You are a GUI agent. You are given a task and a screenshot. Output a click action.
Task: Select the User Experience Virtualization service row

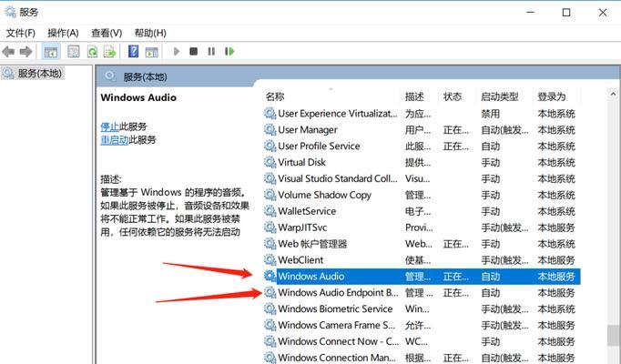[422, 114]
